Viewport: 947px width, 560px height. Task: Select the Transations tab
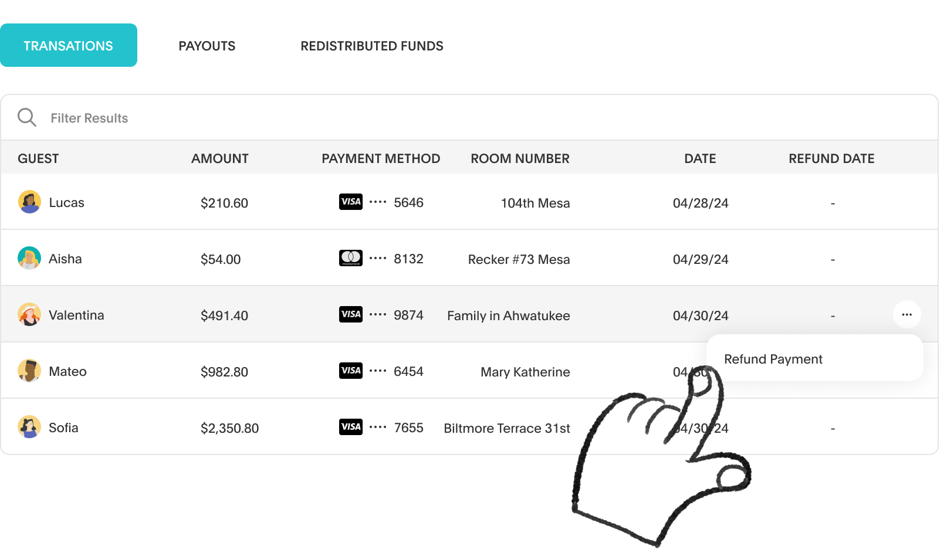coord(68,46)
